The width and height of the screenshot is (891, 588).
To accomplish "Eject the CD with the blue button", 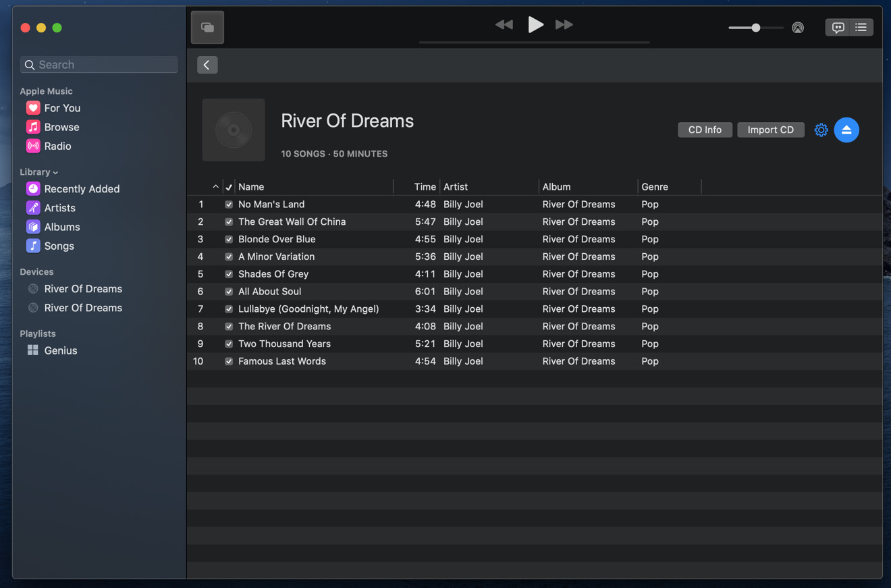I will tap(846, 130).
